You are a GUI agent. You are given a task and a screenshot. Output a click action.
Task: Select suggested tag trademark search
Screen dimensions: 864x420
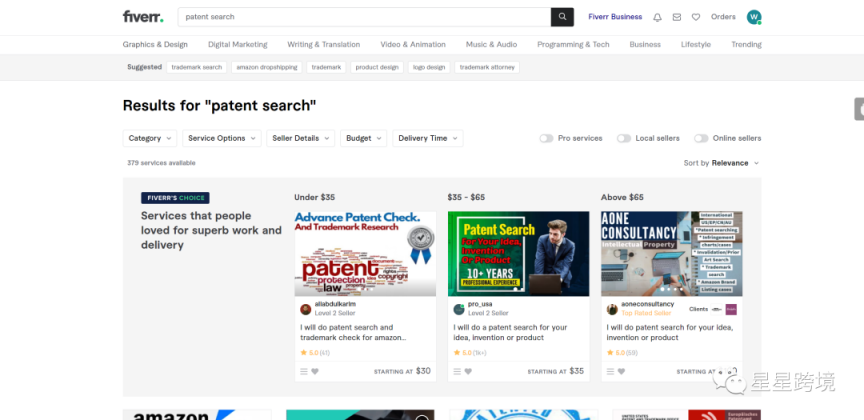pyautogui.click(x=196, y=67)
